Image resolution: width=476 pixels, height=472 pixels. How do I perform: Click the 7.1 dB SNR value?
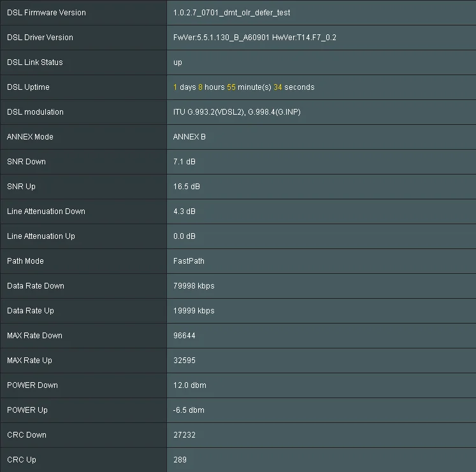pyautogui.click(x=184, y=162)
